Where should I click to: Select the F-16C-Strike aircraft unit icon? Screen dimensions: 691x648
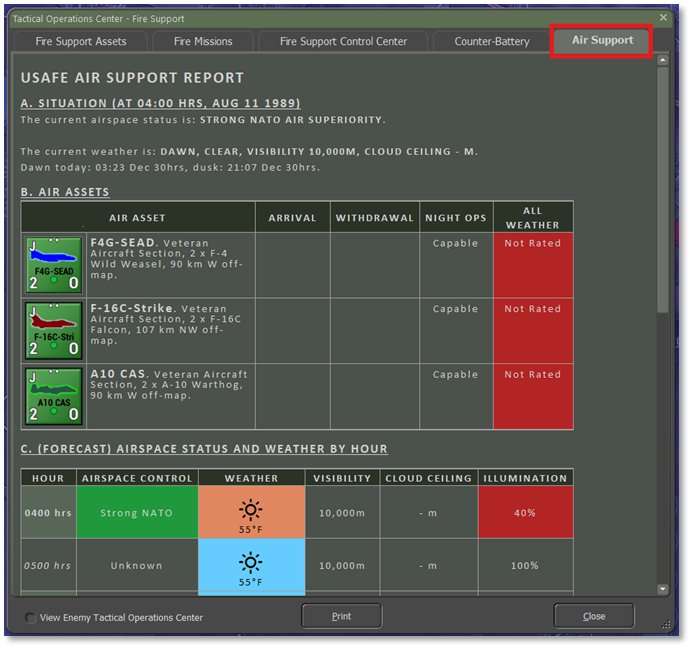click(x=53, y=331)
